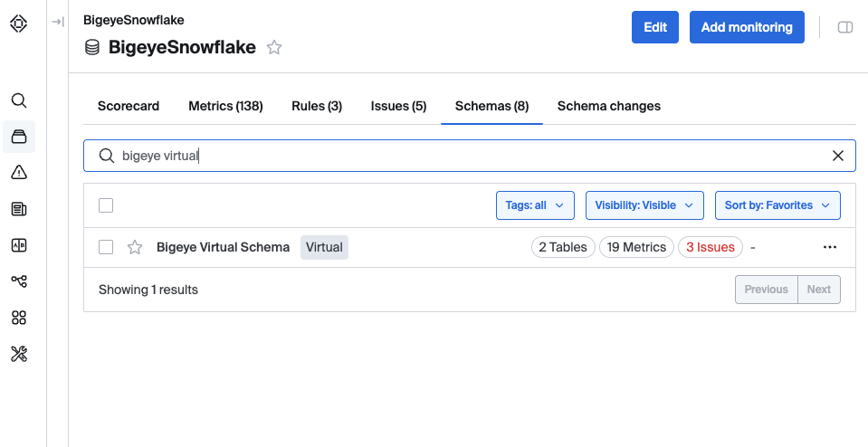Click the 19 Metrics pill

pos(636,247)
